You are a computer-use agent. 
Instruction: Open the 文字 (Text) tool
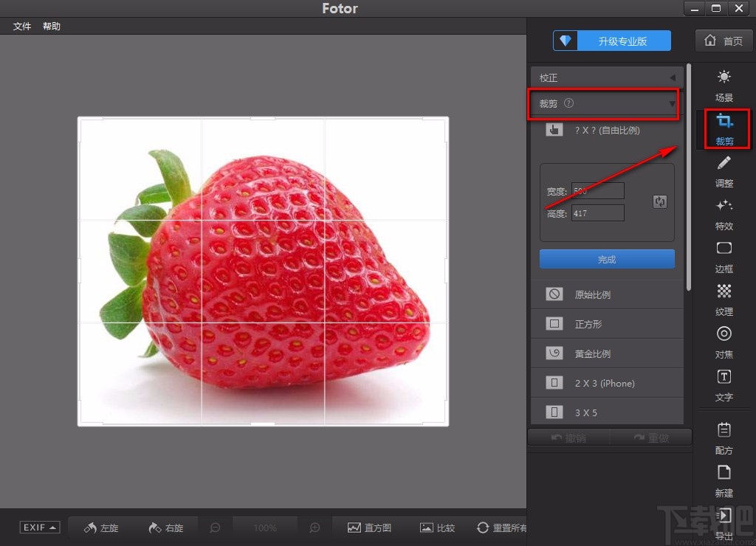click(x=724, y=384)
